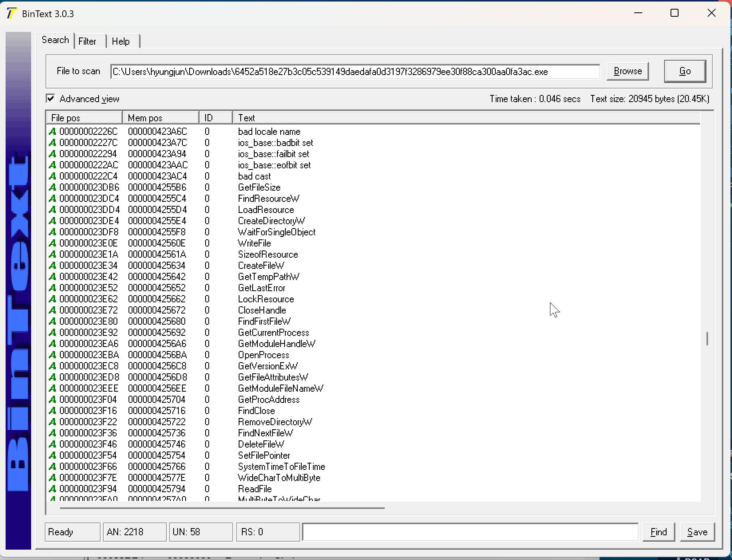Viewport: 732px width, 560px height.
Task: Select the LoadResource entry
Action: pyautogui.click(x=266, y=210)
